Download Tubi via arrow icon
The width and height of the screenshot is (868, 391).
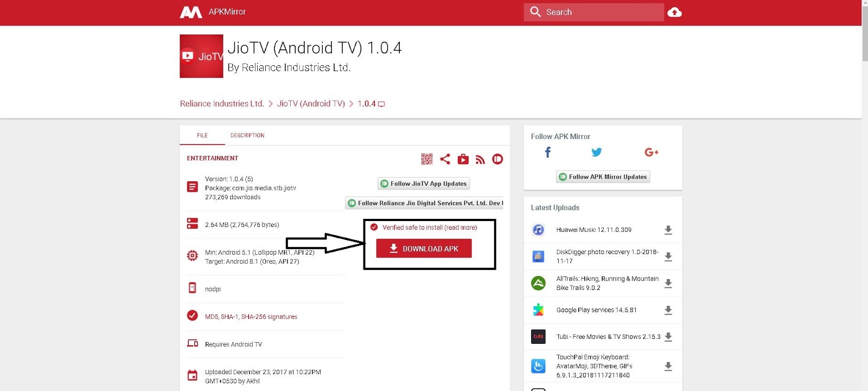point(668,337)
